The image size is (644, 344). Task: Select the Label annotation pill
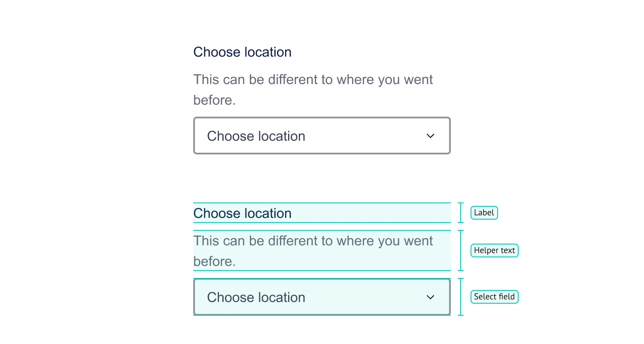(484, 212)
